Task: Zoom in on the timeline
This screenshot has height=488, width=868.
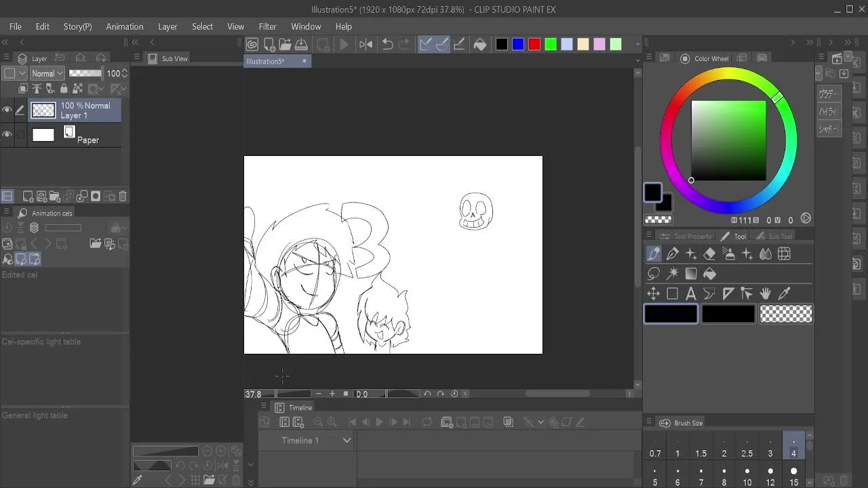Action: click(x=332, y=422)
